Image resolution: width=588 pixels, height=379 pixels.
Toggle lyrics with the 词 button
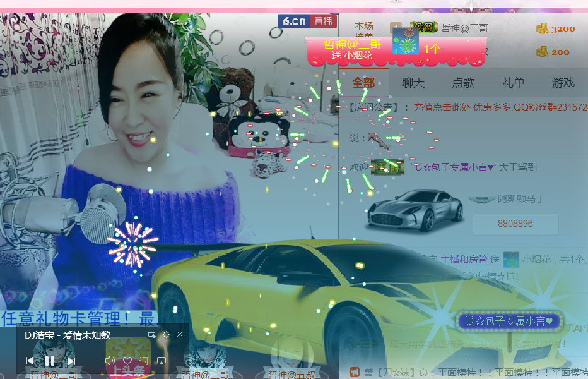(x=144, y=361)
